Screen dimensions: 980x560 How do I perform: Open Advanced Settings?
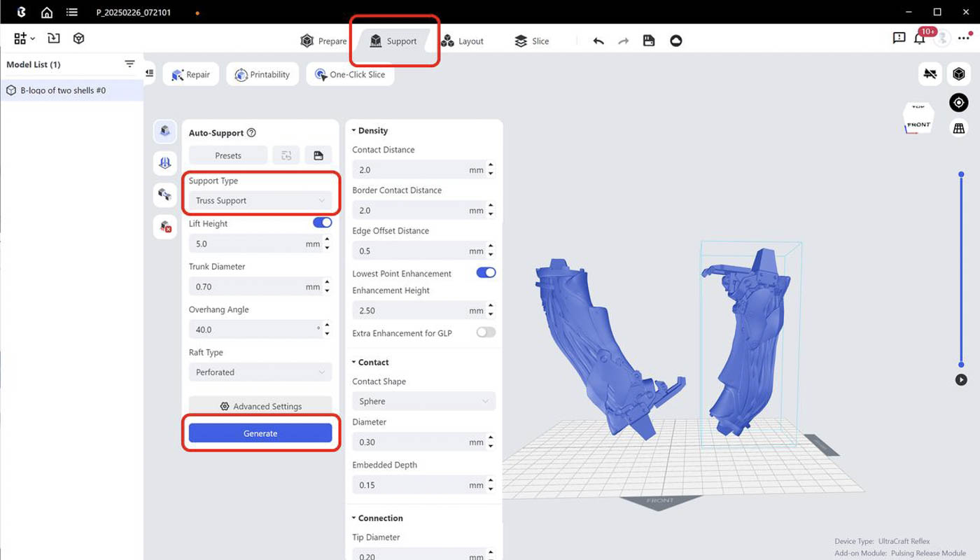pyautogui.click(x=260, y=406)
